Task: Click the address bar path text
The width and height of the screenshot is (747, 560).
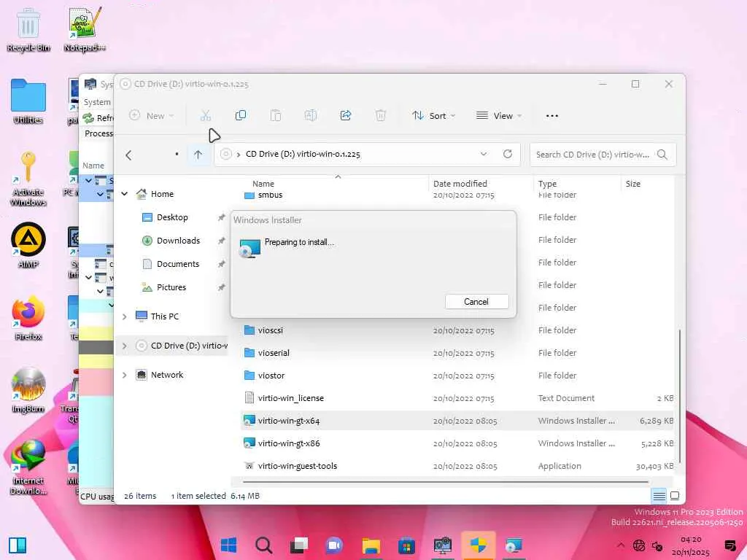Action: click(x=303, y=155)
